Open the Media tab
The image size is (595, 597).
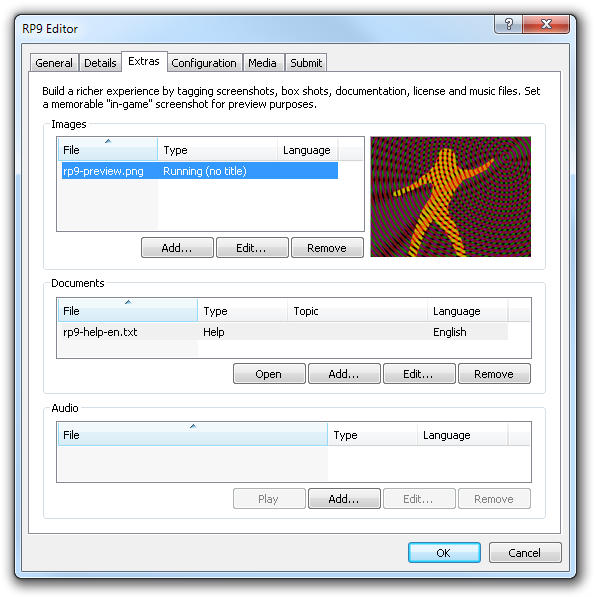coord(263,63)
